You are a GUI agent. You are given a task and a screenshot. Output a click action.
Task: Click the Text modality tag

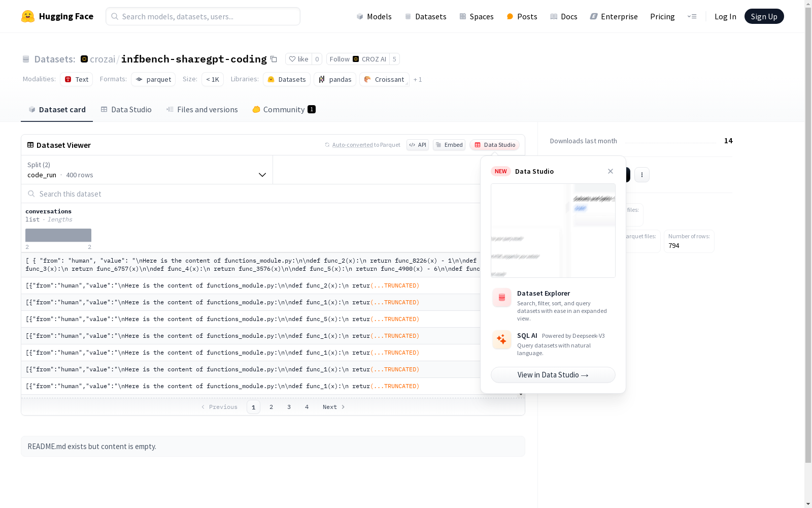pos(77,79)
